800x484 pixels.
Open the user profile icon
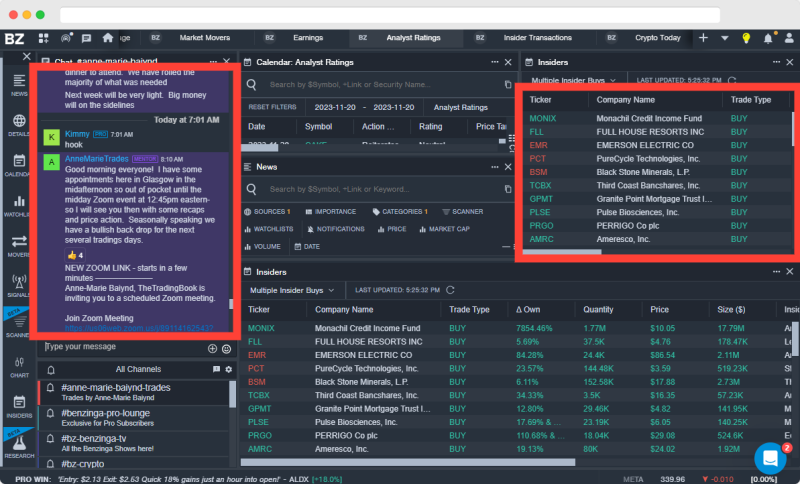[789, 38]
